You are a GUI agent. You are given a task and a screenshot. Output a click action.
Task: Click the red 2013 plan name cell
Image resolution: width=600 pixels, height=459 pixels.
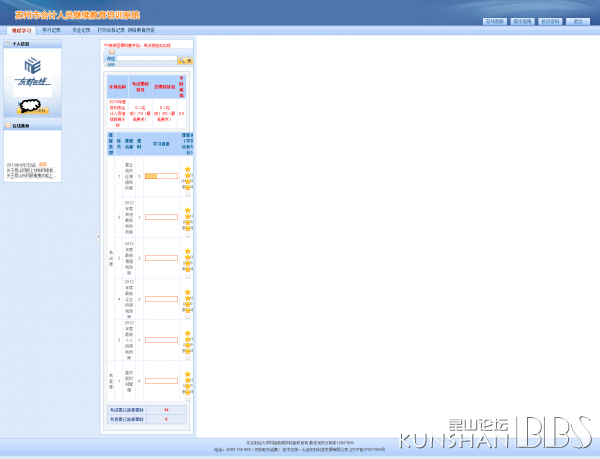click(x=117, y=114)
